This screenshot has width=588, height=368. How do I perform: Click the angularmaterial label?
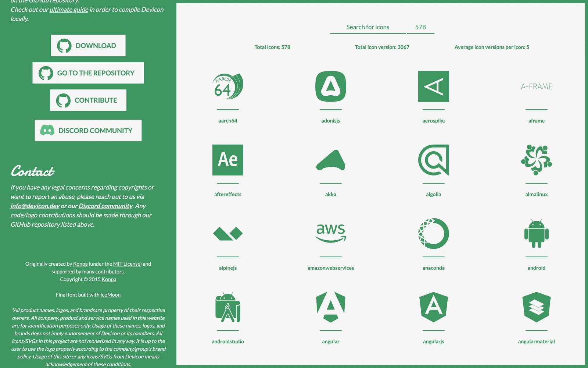coord(537,342)
